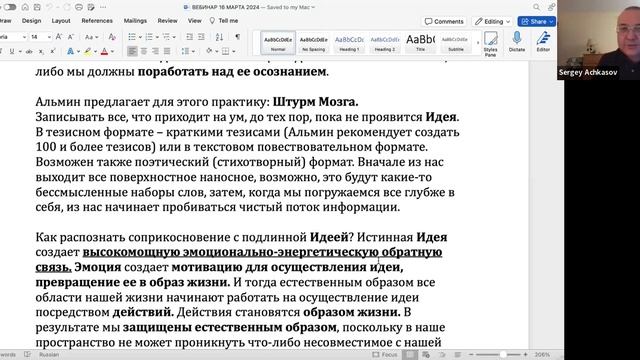
Task: Open the more commands ellipsis
Action: [x=103, y=7]
